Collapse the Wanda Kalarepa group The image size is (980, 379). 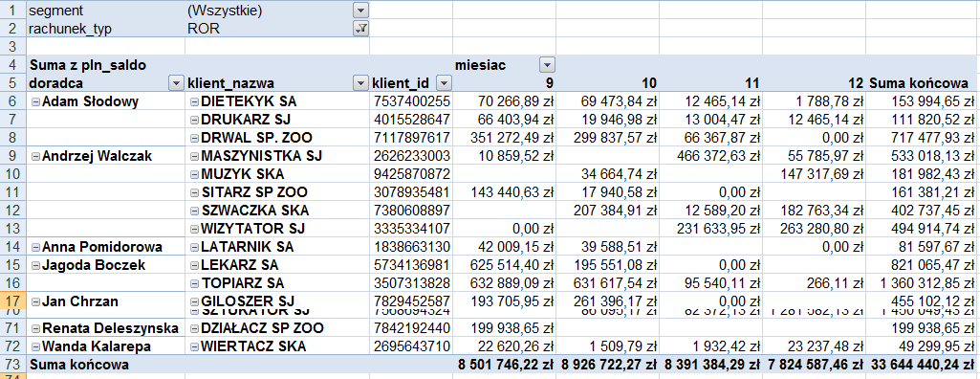(x=35, y=346)
